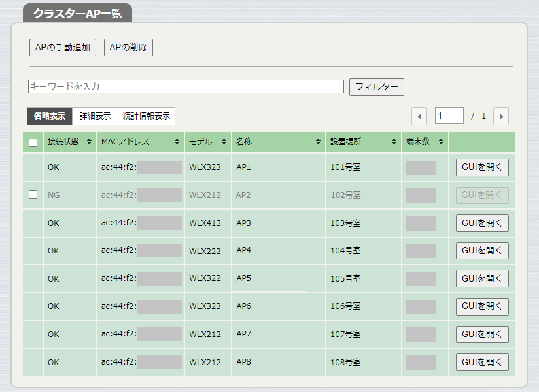Open the GUI for AP8
The height and width of the screenshot is (392, 539).
point(482,362)
